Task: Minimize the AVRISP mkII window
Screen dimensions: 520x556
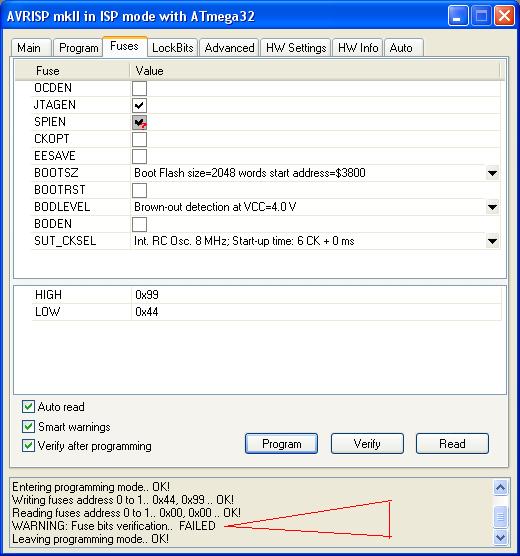Action: click(x=458, y=16)
